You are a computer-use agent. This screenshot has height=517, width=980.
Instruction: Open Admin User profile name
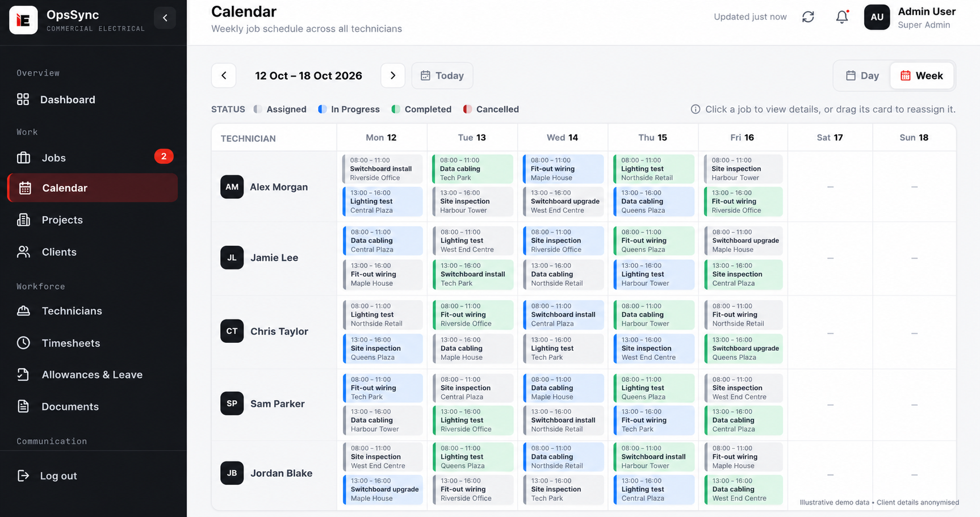(927, 11)
